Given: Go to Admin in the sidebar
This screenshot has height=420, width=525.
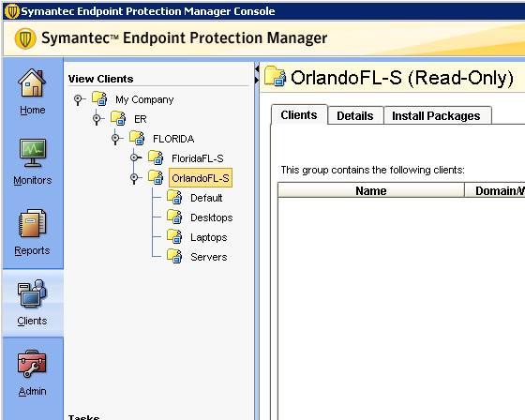Looking at the screenshot, I should (x=32, y=391).
